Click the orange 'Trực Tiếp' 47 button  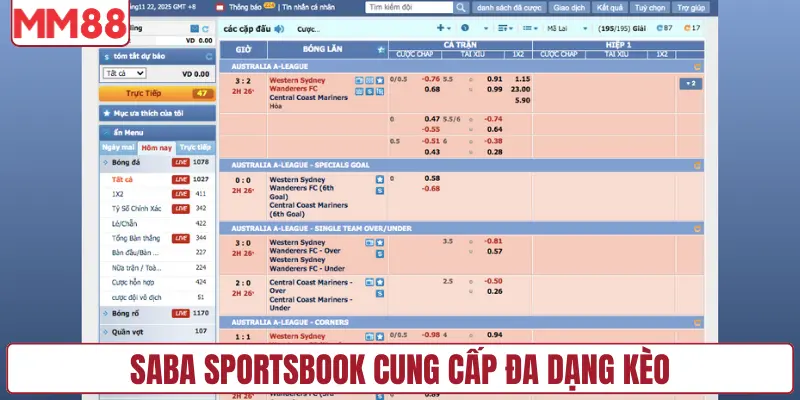[x=157, y=93]
